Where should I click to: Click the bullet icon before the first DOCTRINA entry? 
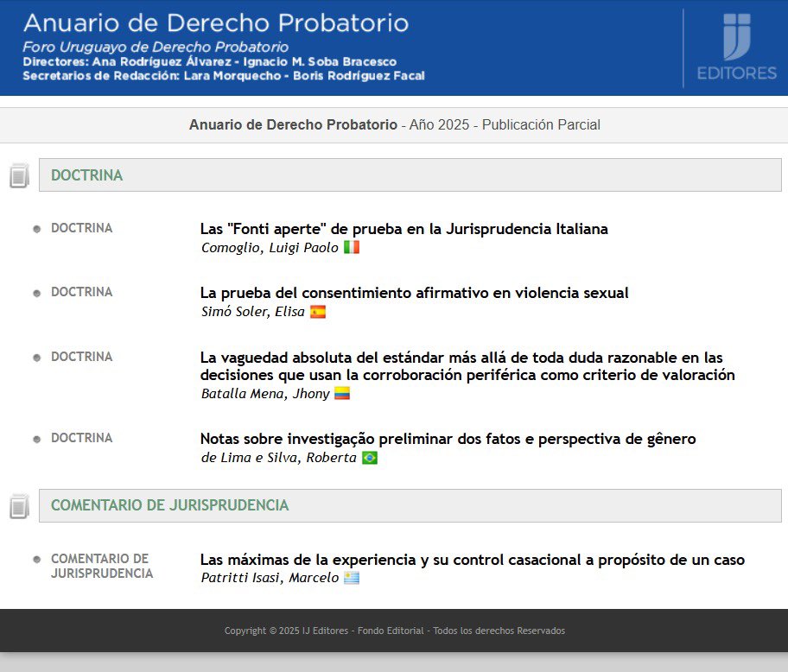coord(35,228)
